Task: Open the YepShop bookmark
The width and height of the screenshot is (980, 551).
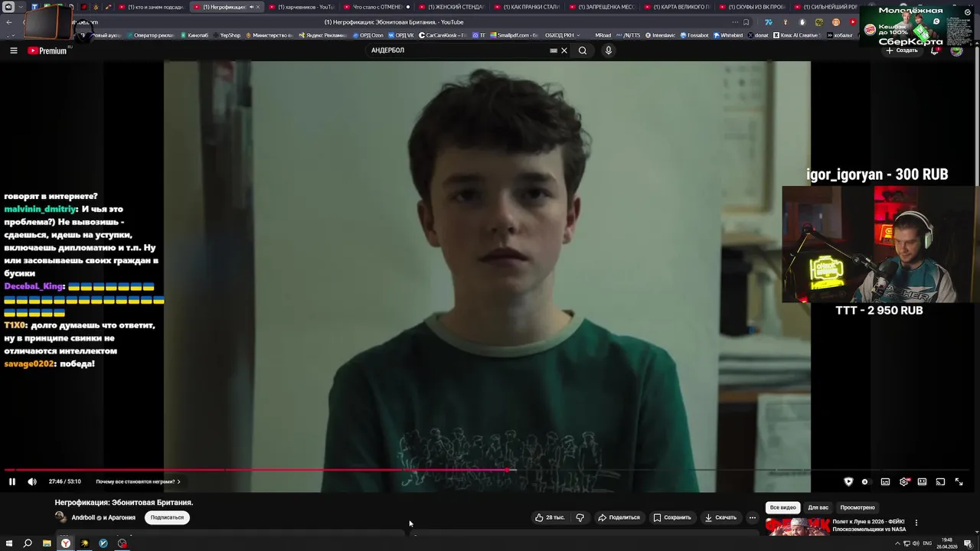Action: 227,35
